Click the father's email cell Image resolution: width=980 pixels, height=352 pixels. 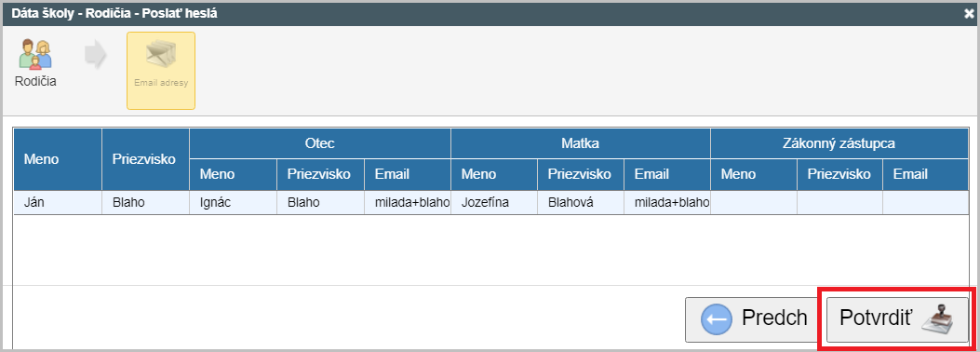pyautogui.click(x=408, y=203)
